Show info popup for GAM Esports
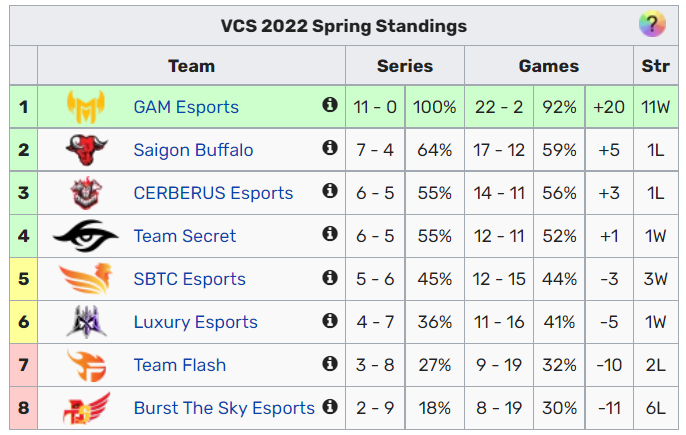The width and height of the screenshot is (686, 435). pyautogui.click(x=329, y=105)
